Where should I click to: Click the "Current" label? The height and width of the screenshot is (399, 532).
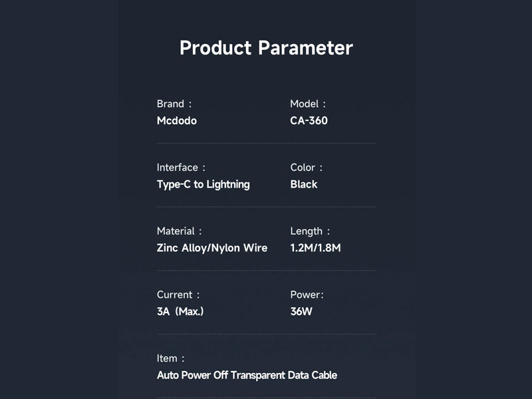tap(174, 295)
